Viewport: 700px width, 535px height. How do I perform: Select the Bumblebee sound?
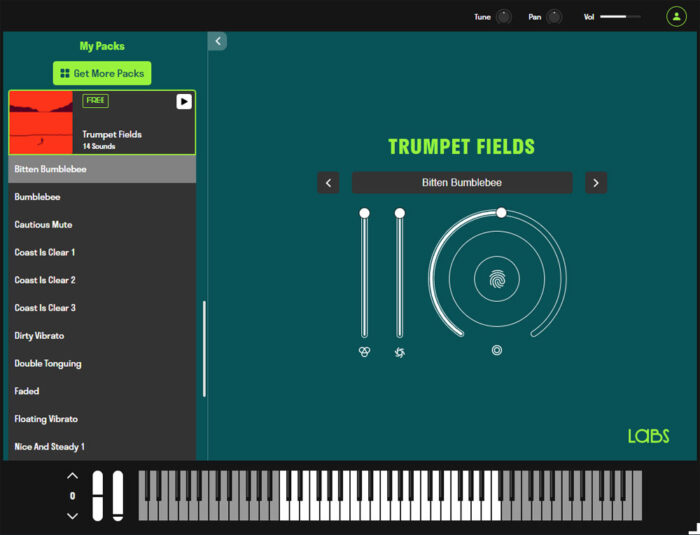pyautogui.click(x=102, y=197)
